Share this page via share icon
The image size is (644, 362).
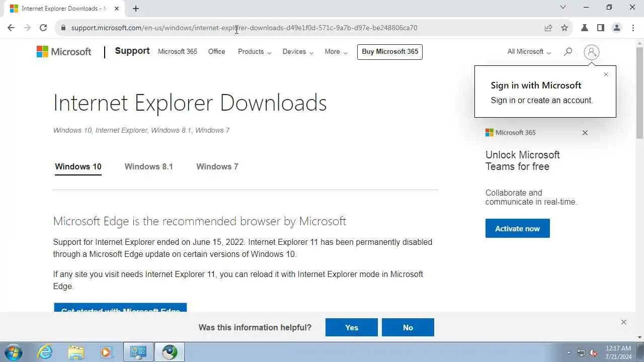point(548,28)
